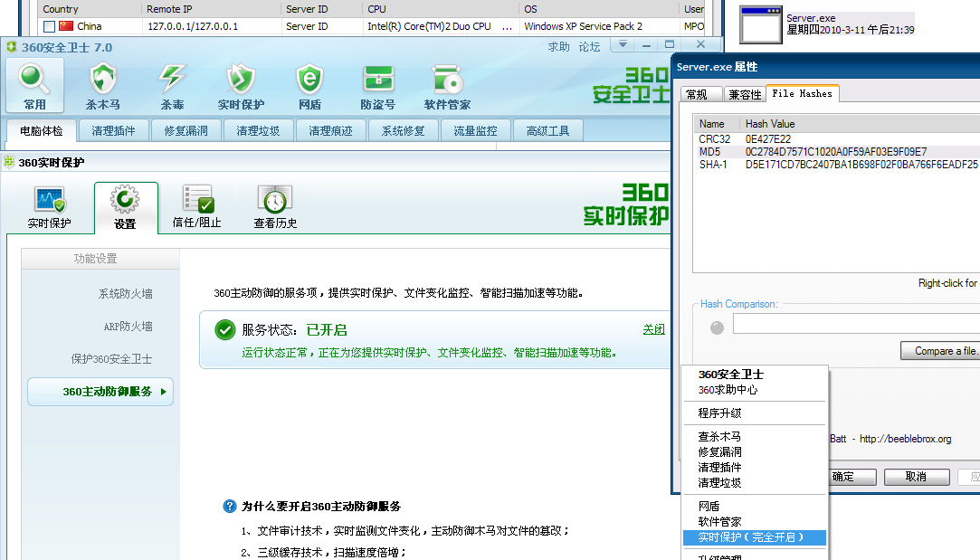This screenshot has width=980, height=560.
Task: Click the Server.exe file thumbnail icon
Action: click(x=761, y=25)
